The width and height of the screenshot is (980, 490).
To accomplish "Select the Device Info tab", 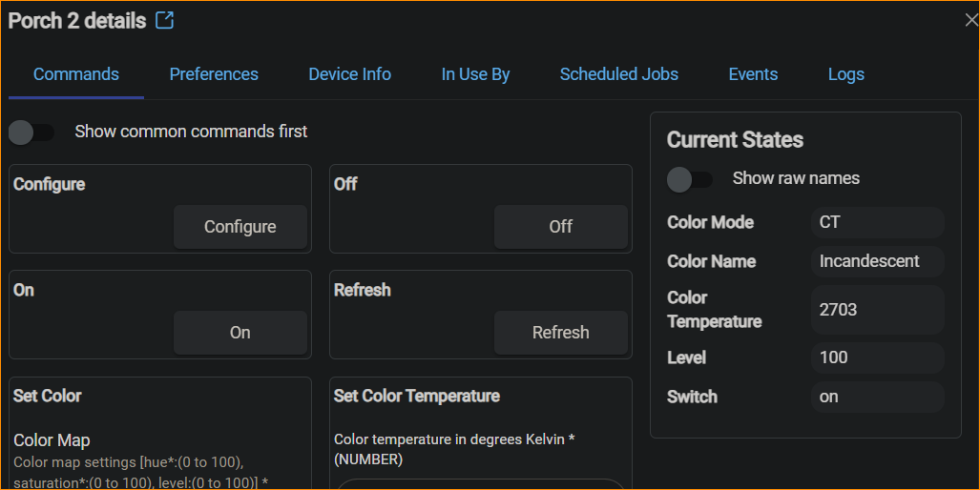I will point(349,74).
